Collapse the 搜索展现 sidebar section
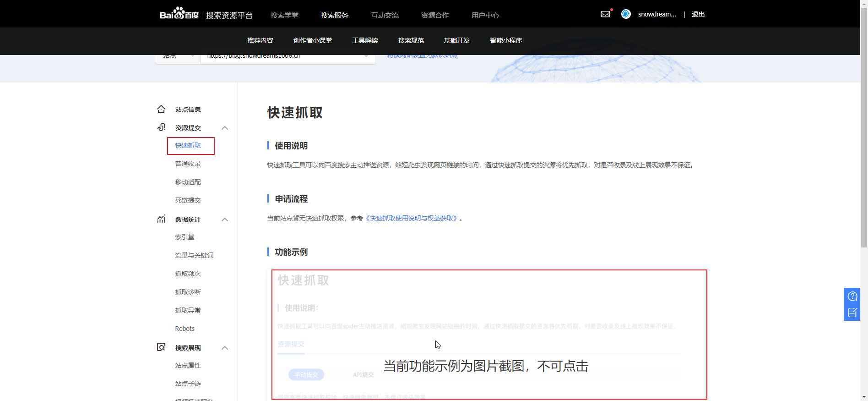The image size is (868, 401). [225, 348]
